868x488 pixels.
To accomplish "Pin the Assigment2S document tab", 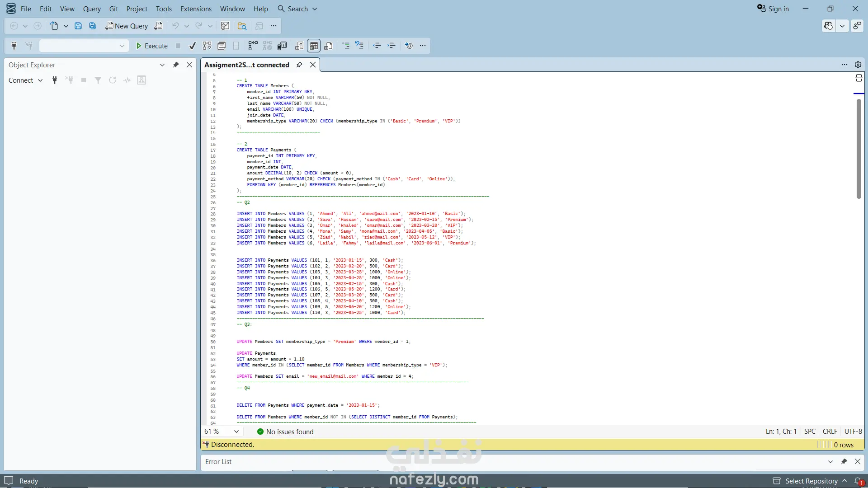I will (x=299, y=65).
